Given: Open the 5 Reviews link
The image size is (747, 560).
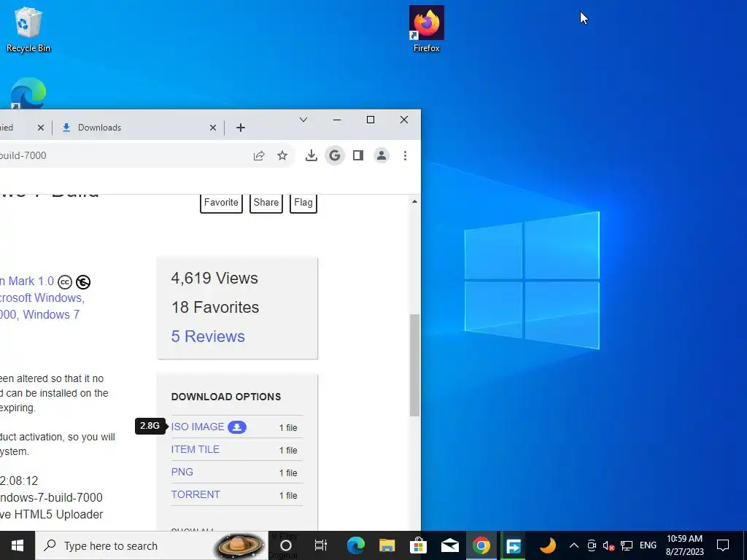Looking at the screenshot, I should 208,336.
